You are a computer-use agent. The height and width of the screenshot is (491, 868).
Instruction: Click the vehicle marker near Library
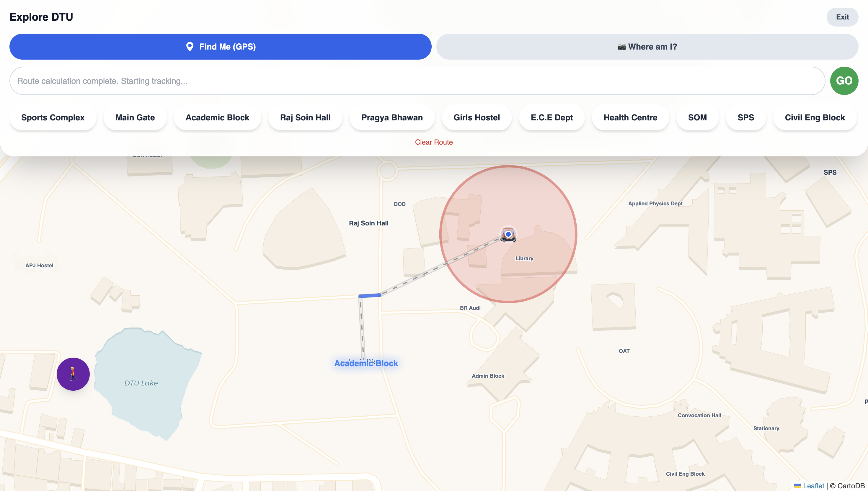pyautogui.click(x=508, y=234)
